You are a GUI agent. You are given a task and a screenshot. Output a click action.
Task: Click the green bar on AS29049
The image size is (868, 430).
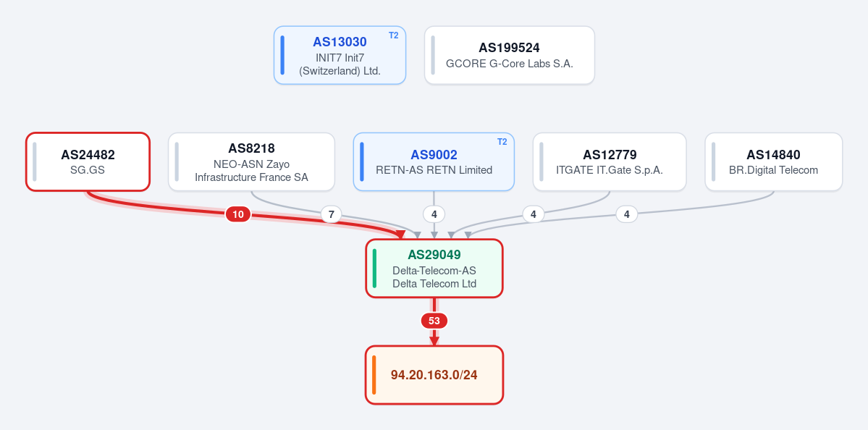pyautogui.click(x=374, y=269)
